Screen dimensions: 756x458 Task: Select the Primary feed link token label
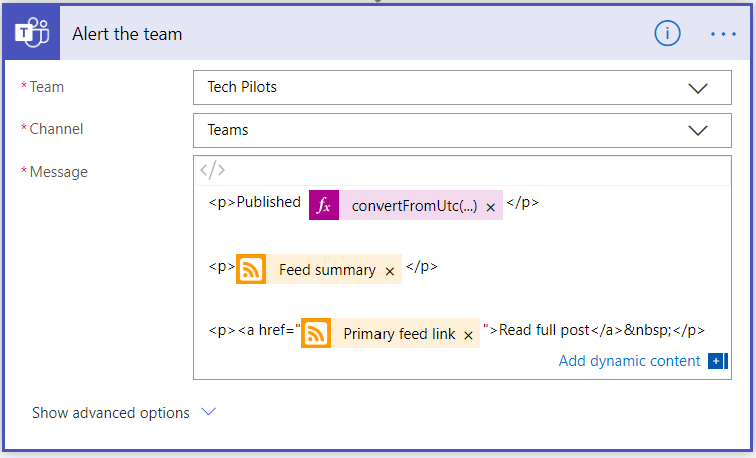(x=399, y=334)
